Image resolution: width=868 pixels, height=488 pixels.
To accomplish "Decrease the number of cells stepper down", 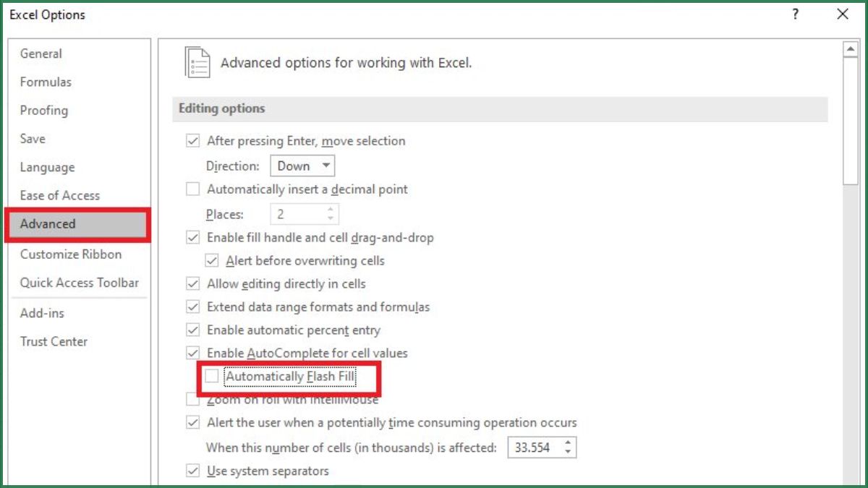I will [x=569, y=452].
